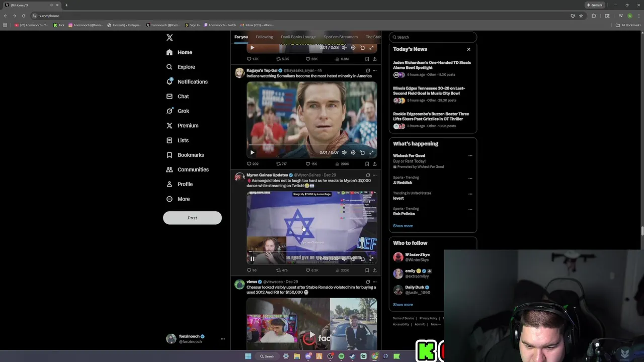Show more under What's happening
This screenshot has width=644, height=362.
click(403, 226)
